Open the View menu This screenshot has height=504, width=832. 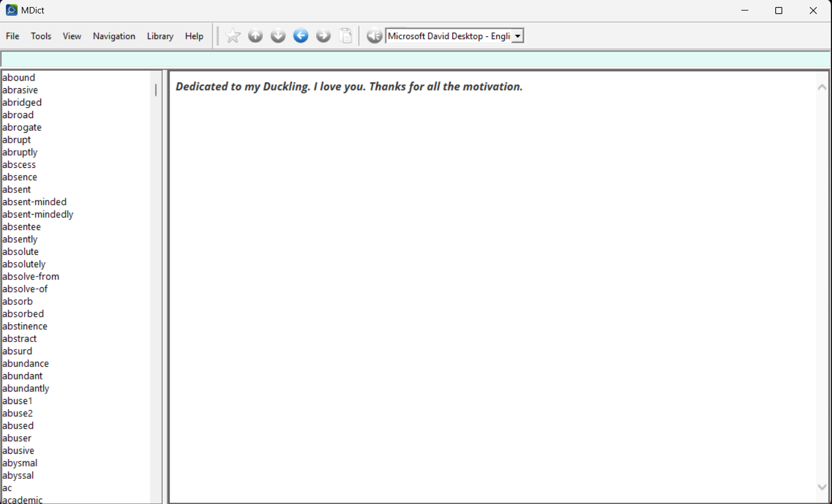tap(72, 36)
